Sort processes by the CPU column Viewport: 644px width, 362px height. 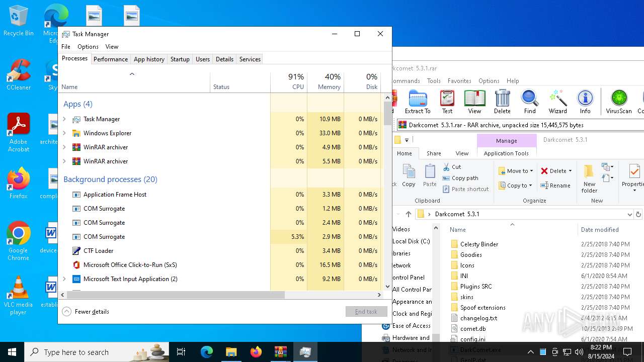pyautogui.click(x=289, y=82)
